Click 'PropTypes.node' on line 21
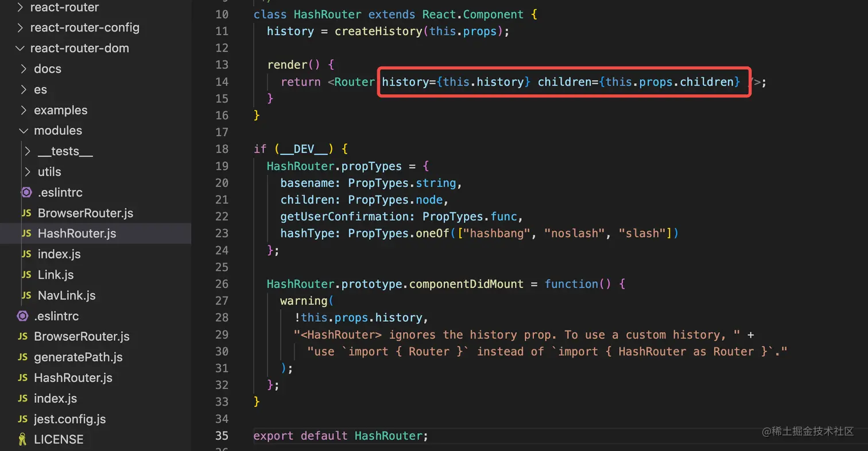Image resolution: width=868 pixels, height=451 pixels. click(x=396, y=200)
